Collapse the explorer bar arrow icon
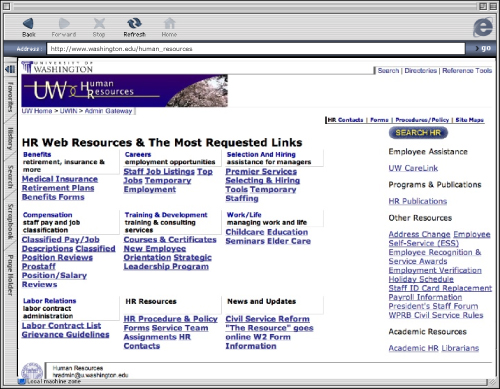 click(10, 69)
